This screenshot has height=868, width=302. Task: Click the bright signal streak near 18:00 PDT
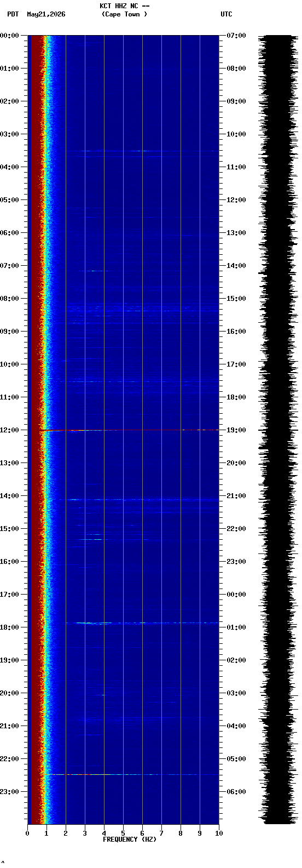142,623
